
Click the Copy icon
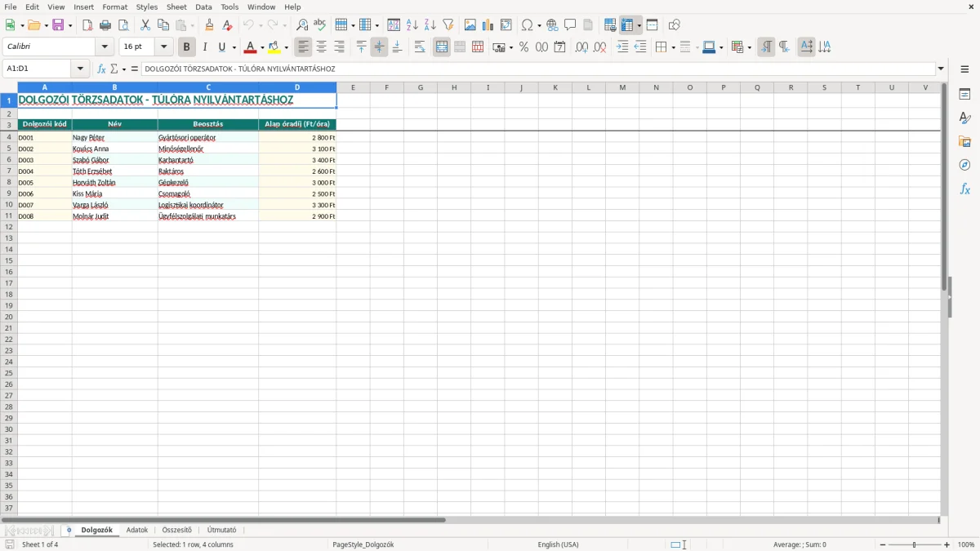point(163,25)
